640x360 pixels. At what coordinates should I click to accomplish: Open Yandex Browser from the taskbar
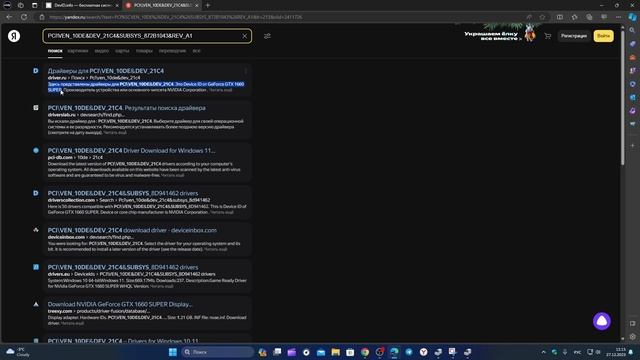click(423, 352)
